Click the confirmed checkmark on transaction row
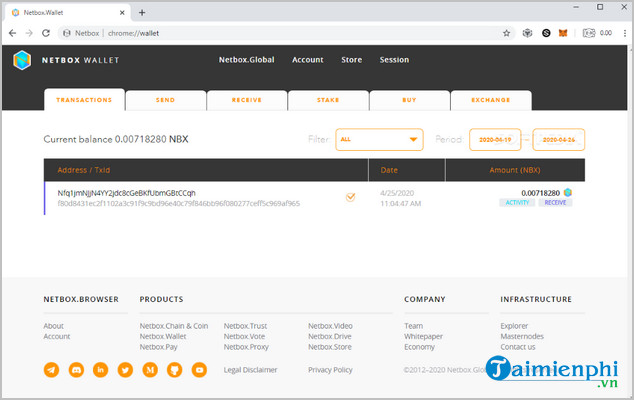This screenshot has width=634, height=400. click(x=351, y=197)
